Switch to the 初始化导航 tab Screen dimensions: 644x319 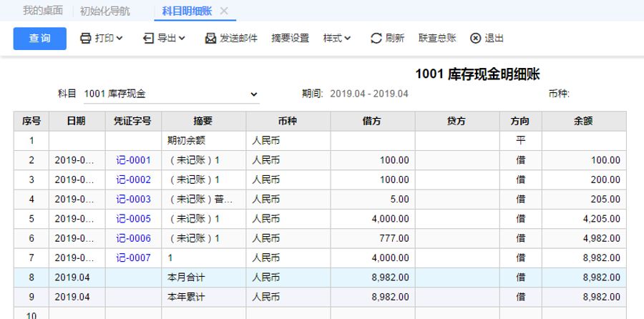[x=105, y=11]
